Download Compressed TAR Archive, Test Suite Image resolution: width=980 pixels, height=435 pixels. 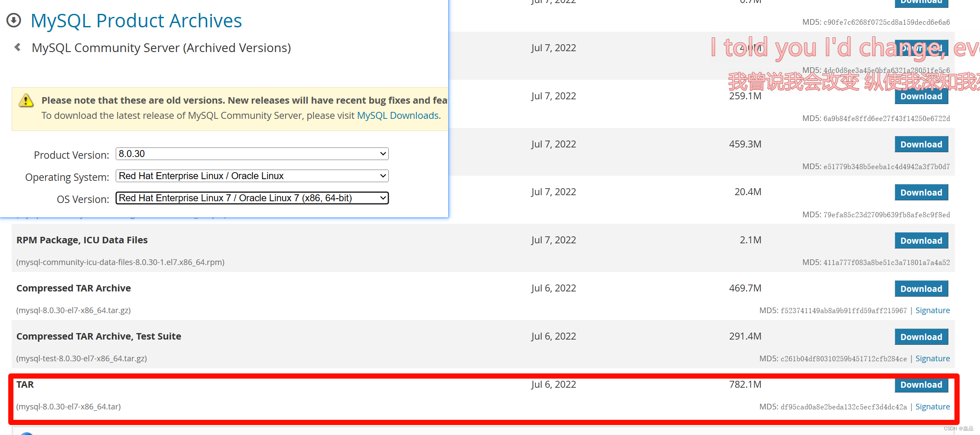coord(921,337)
